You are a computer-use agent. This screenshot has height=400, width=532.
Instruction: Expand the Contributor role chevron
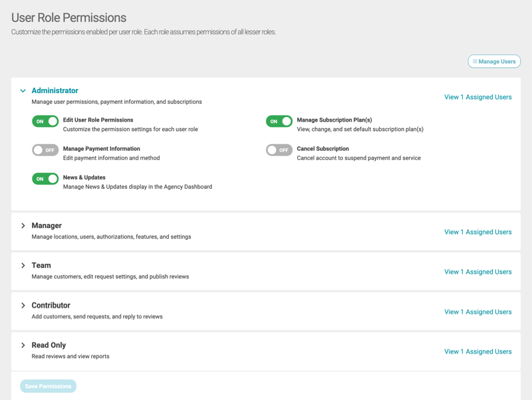[x=23, y=306]
